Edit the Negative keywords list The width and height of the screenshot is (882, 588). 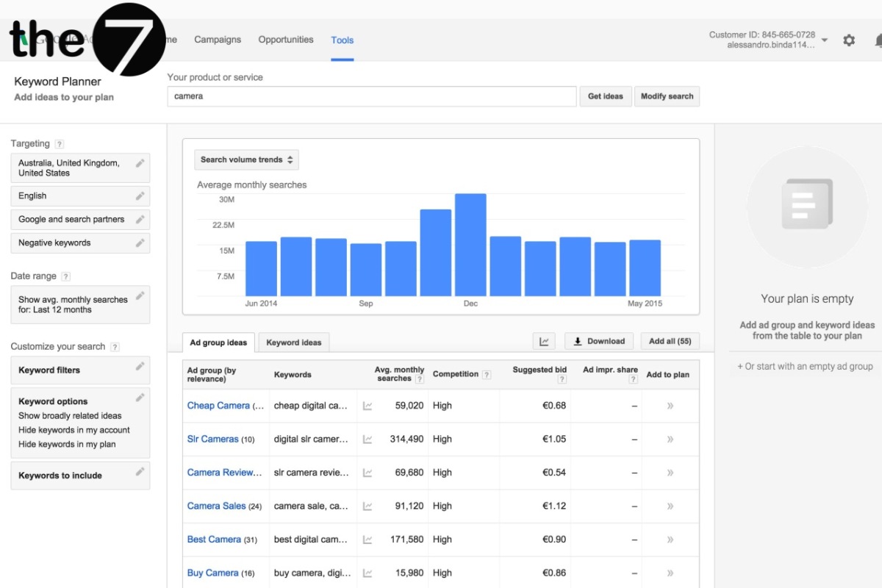pos(140,243)
